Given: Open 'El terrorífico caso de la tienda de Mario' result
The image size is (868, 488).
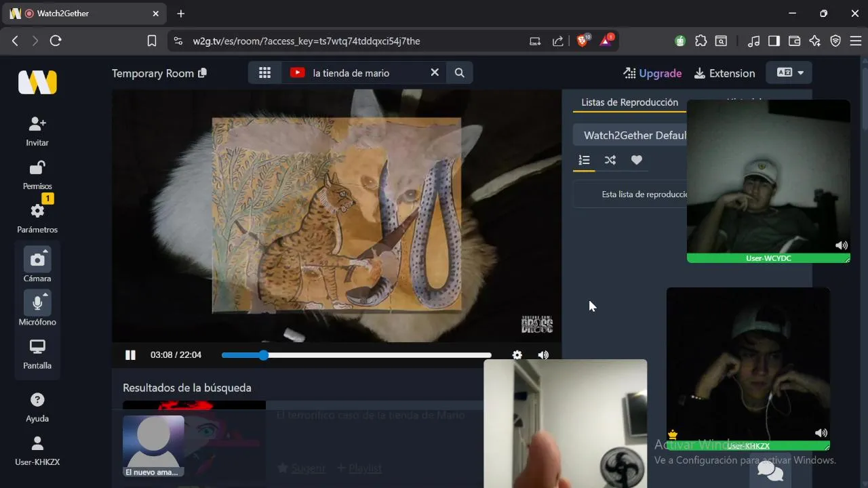Looking at the screenshot, I should pos(370,415).
